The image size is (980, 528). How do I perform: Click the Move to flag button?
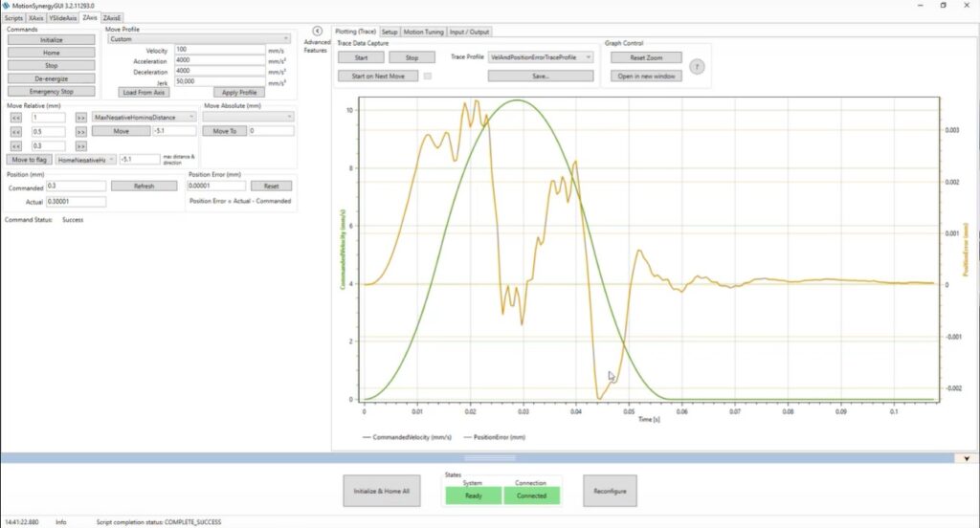point(30,160)
